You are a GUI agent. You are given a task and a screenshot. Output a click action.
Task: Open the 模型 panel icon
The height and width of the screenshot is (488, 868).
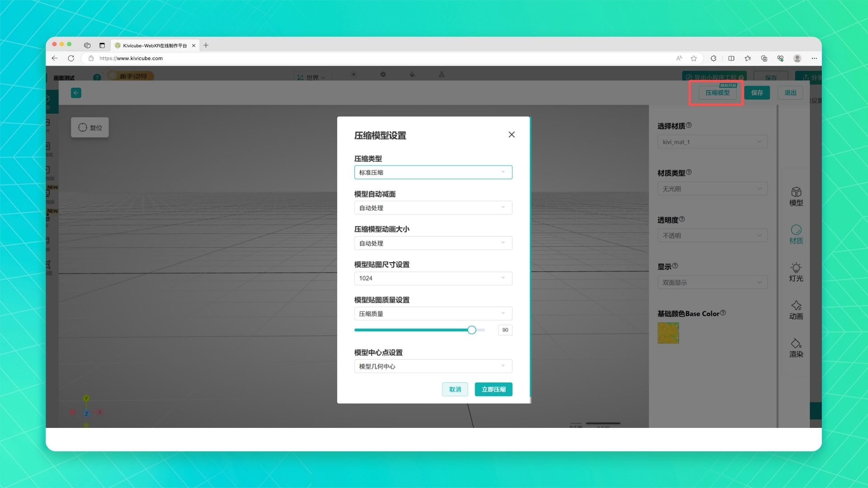(x=796, y=196)
